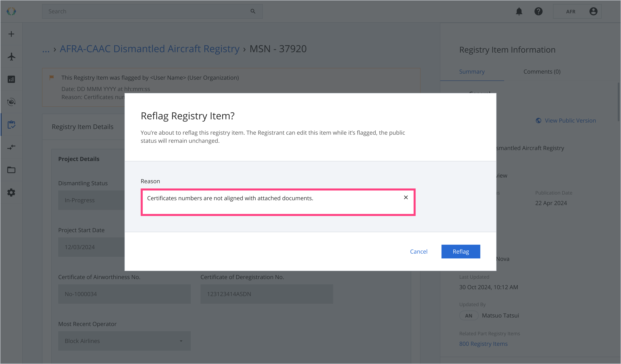Click the plus icon in left sidebar
This screenshot has width=621, height=364.
[11, 34]
